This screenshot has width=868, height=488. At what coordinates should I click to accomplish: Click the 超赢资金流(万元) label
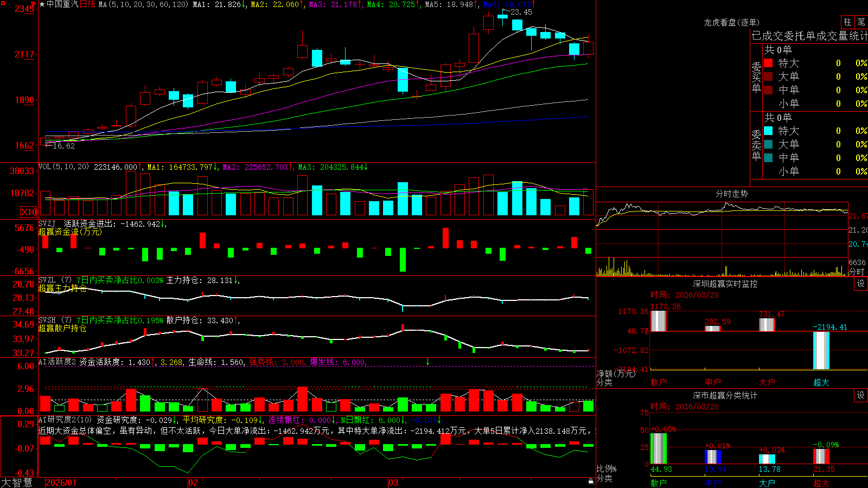[70, 232]
